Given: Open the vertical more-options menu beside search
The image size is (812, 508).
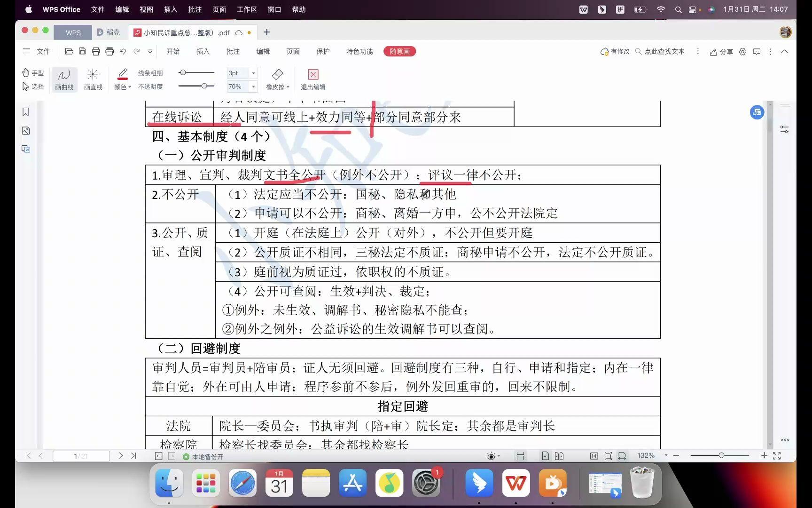Looking at the screenshot, I should pyautogui.click(x=698, y=51).
